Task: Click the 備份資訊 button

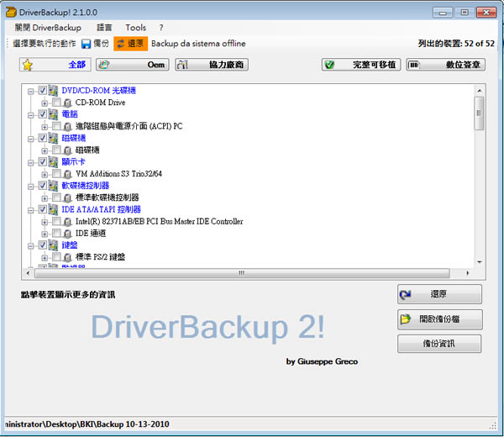Action: pyautogui.click(x=439, y=344)
